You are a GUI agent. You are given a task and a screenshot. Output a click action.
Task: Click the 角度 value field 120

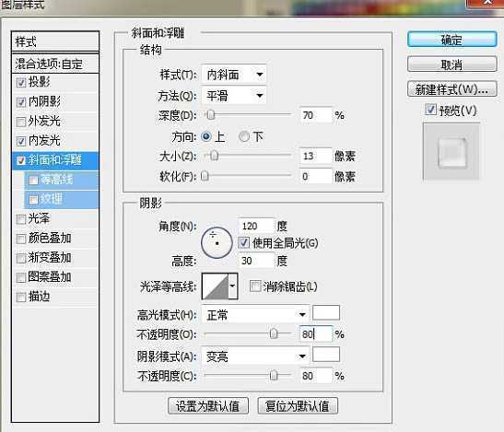pos(256,226)
